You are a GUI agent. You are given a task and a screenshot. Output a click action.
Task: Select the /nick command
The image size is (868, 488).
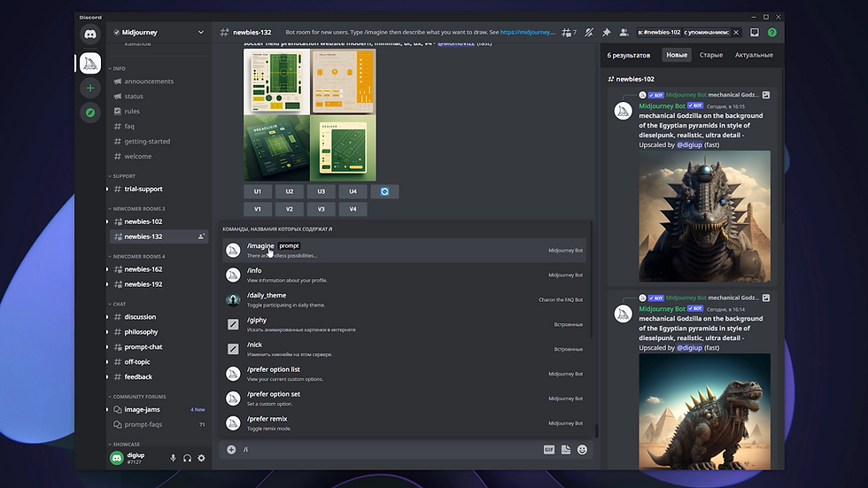[404, 349]
